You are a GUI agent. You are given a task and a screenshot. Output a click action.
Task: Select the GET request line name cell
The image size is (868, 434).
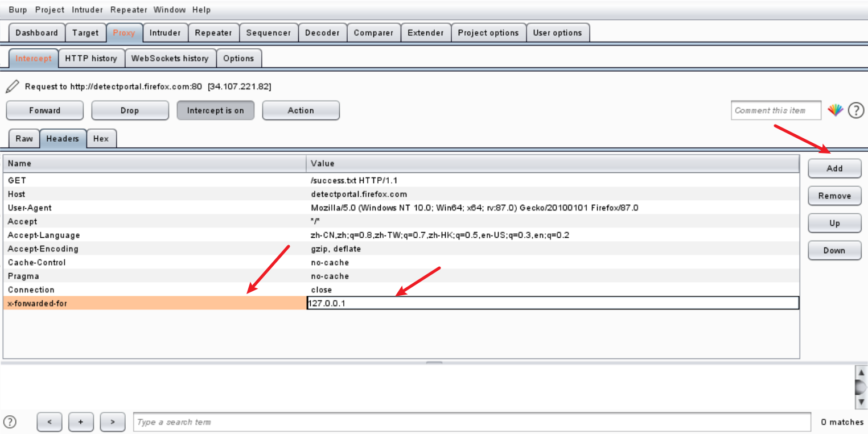[154, 180]
